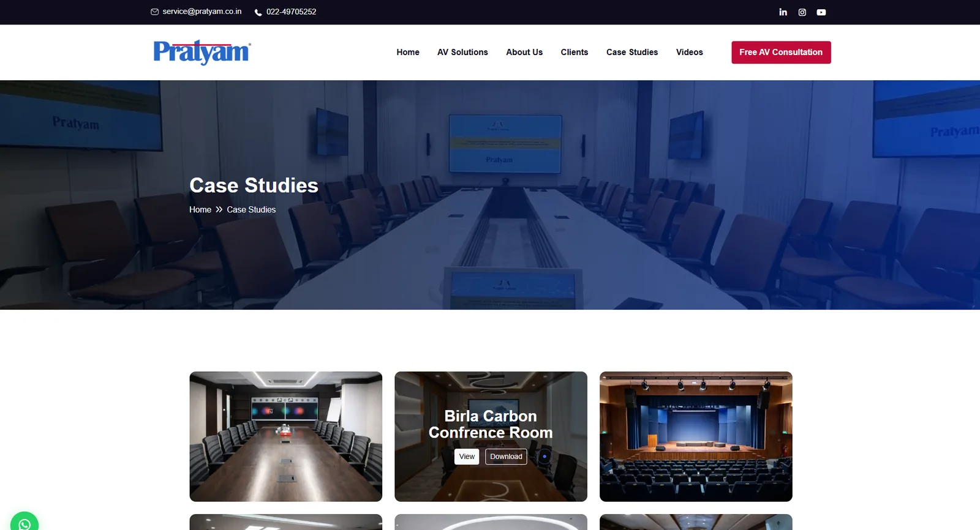Click the Home breadcrumb link

[x=200, y=209]
